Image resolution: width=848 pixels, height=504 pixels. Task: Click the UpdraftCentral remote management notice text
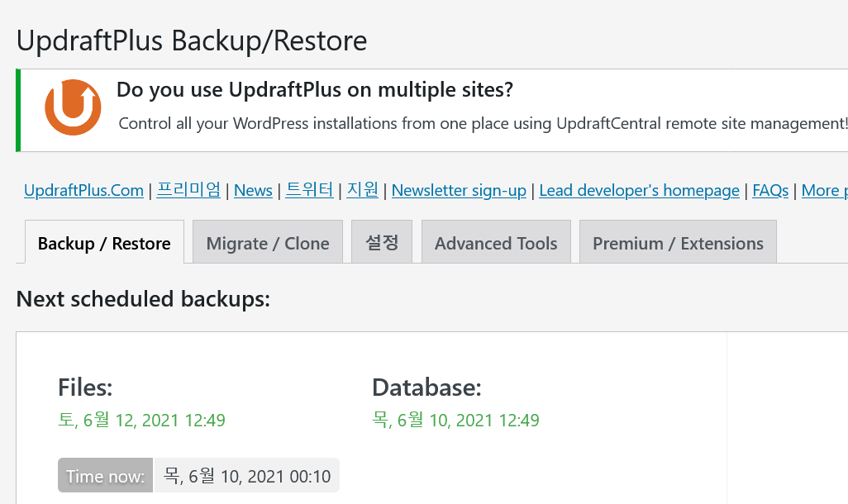[483, 124]
